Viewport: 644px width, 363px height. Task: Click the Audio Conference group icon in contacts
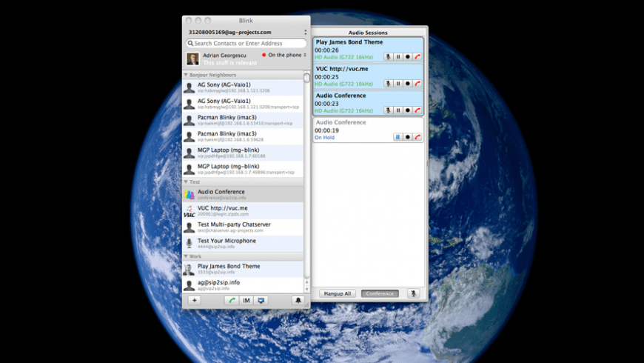pyautogui.click(x=189, y=194)
